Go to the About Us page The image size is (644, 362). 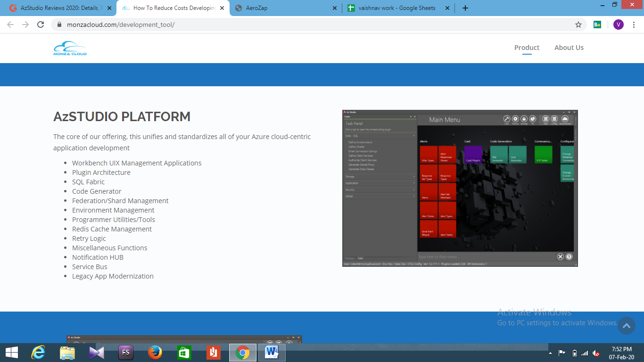569,48
